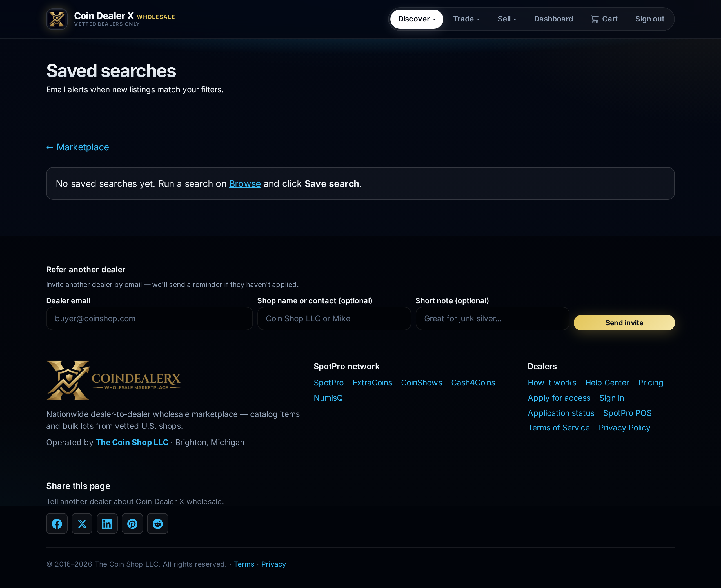The width and height of the screenshot is (721, 588).
Task: Visit The Coin Shop LLC link
Action: pos(132,442)
